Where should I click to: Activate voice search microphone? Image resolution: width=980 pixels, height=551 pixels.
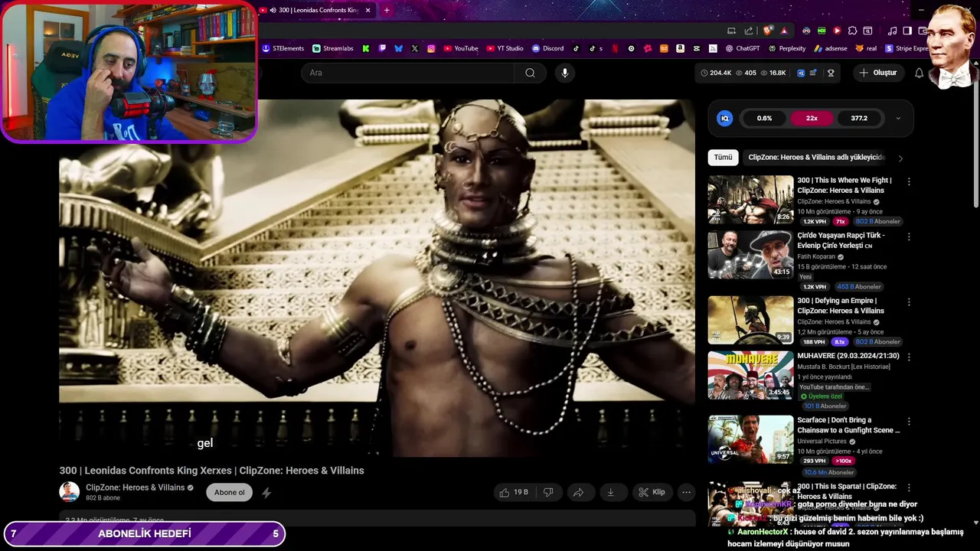[565, 73]
